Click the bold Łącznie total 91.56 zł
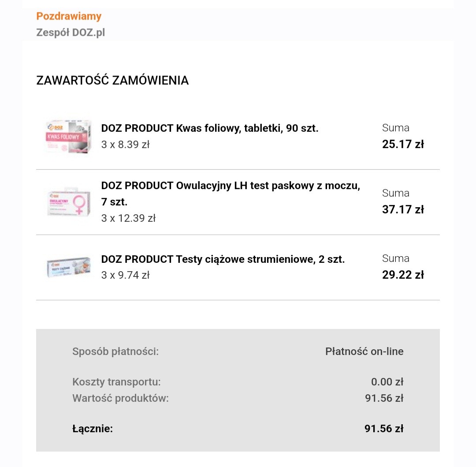Screen dimensions: 476x467 [383, 429]
